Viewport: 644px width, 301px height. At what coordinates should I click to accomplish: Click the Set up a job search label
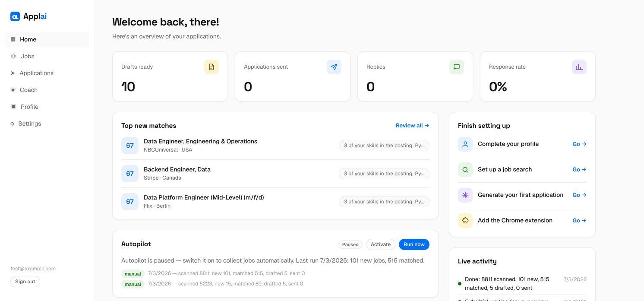[x=505, y=170]
